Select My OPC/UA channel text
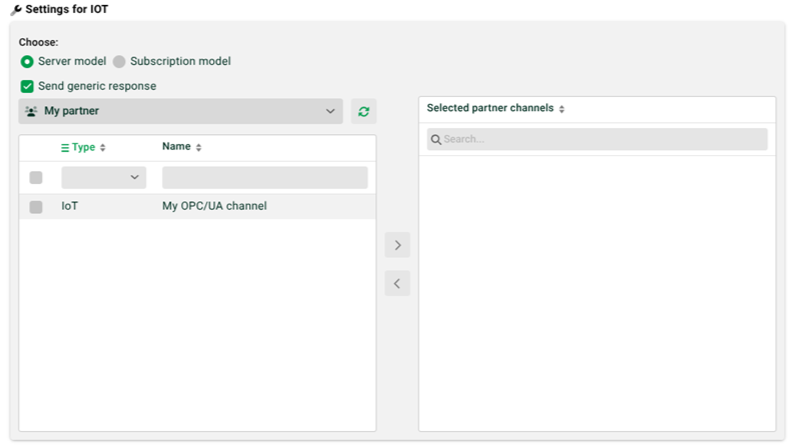The width and height of the screenshot is (792, 447). pyautogui.click(x=214, y=206)
